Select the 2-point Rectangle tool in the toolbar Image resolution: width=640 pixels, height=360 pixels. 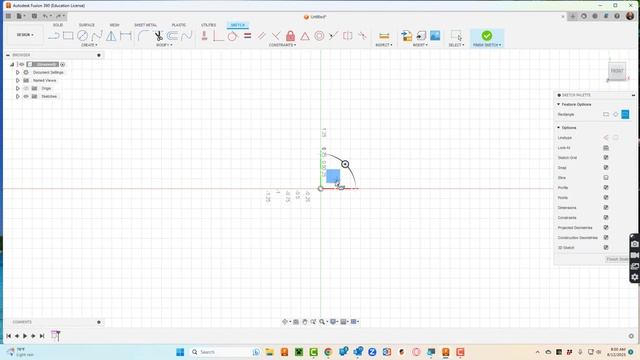[68, 36]
